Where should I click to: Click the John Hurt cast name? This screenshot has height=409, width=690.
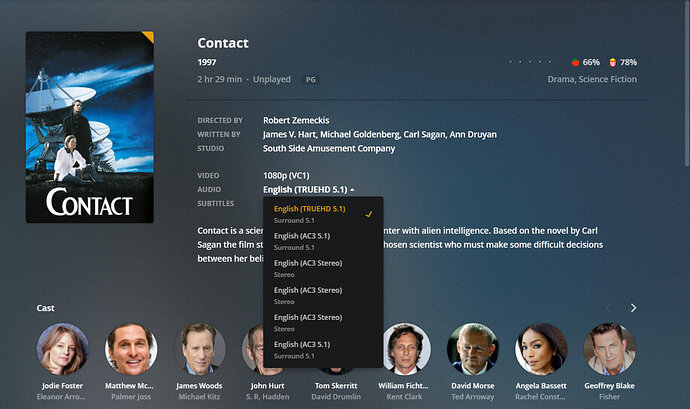coord(268,386)
